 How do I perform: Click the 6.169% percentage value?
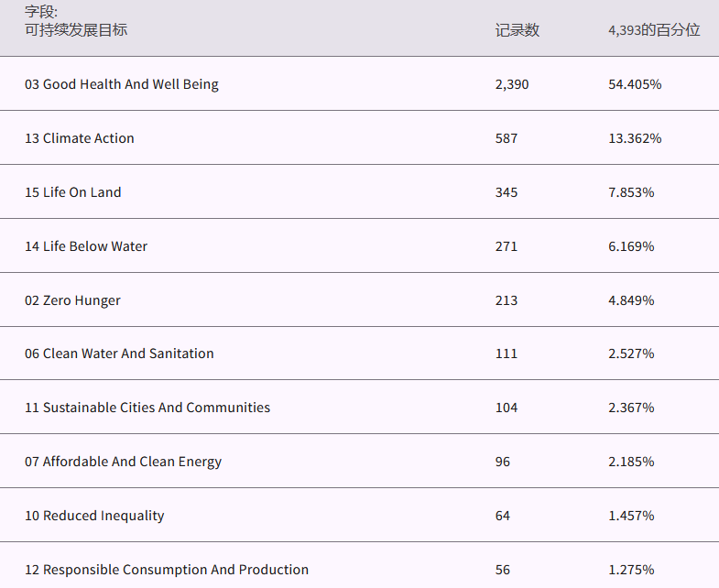click(631, 246)
